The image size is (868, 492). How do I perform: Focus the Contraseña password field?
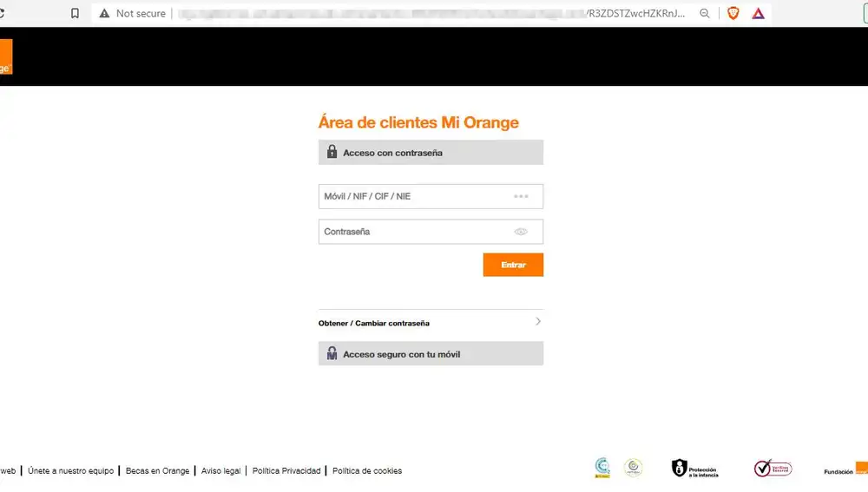coord(431,232)
